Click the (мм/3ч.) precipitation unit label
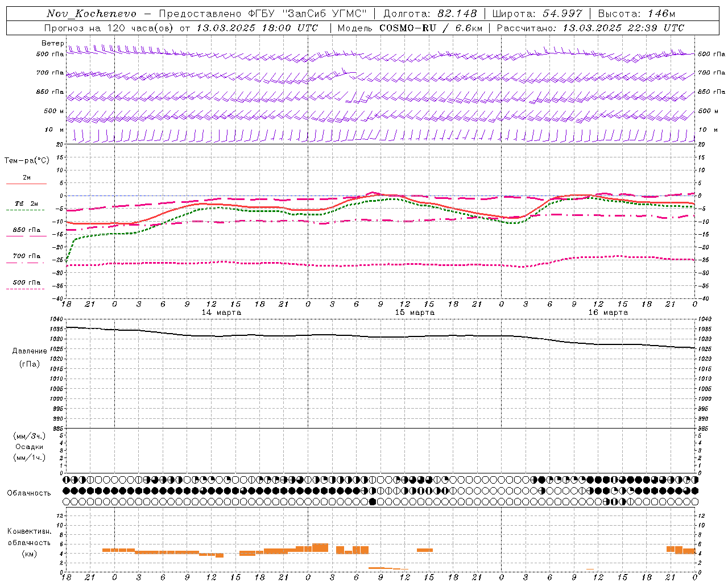This screenshot has width=728, height=582. 30,436
